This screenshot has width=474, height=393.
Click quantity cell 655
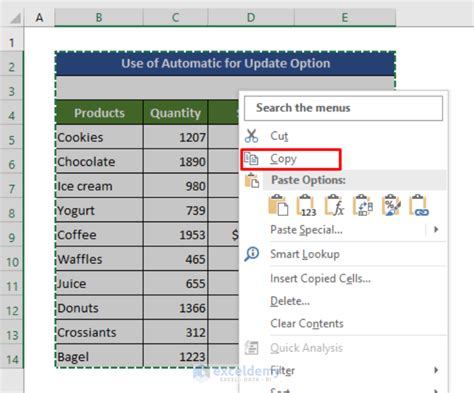tap(176, 283)
